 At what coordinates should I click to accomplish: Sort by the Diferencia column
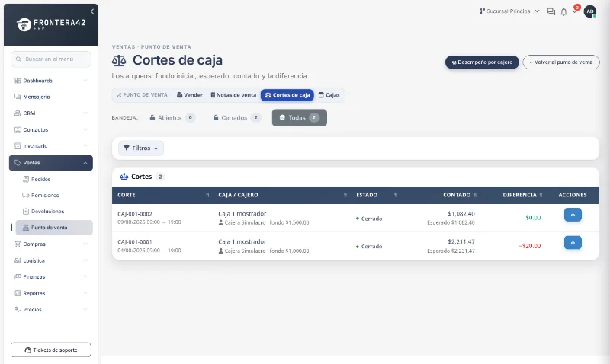pyautogui.click(x=541, y=195)
